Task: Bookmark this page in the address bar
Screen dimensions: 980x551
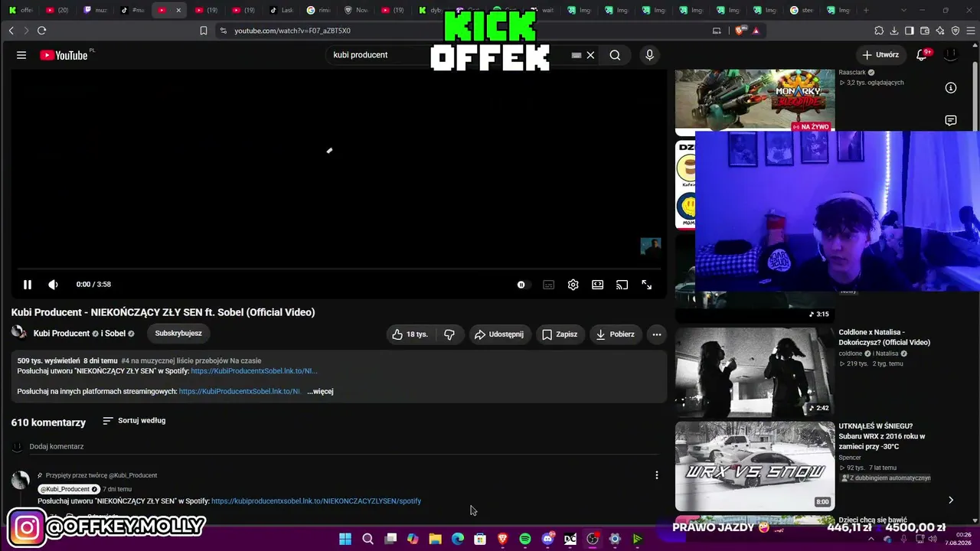Action: [x=204, y=31]
